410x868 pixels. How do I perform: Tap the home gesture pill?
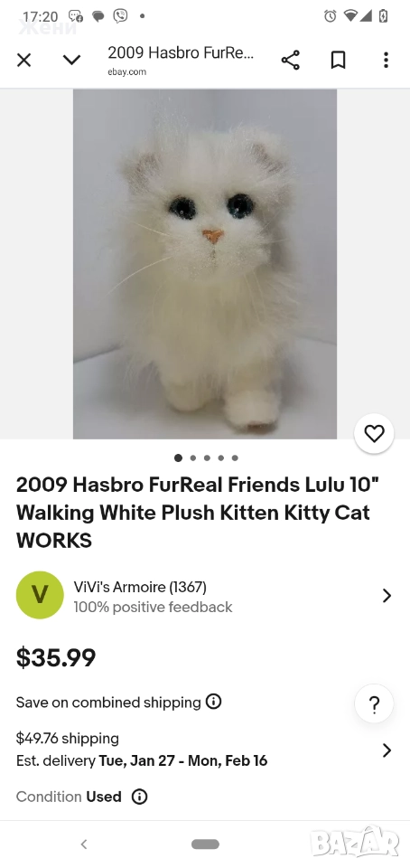(205, 844)
